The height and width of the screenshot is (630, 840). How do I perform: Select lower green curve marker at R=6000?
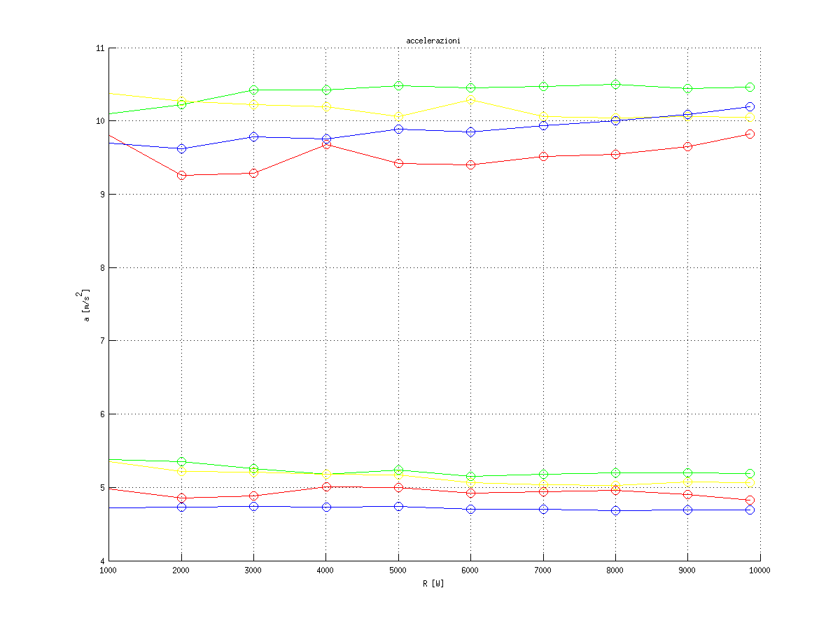coord(471,476)
